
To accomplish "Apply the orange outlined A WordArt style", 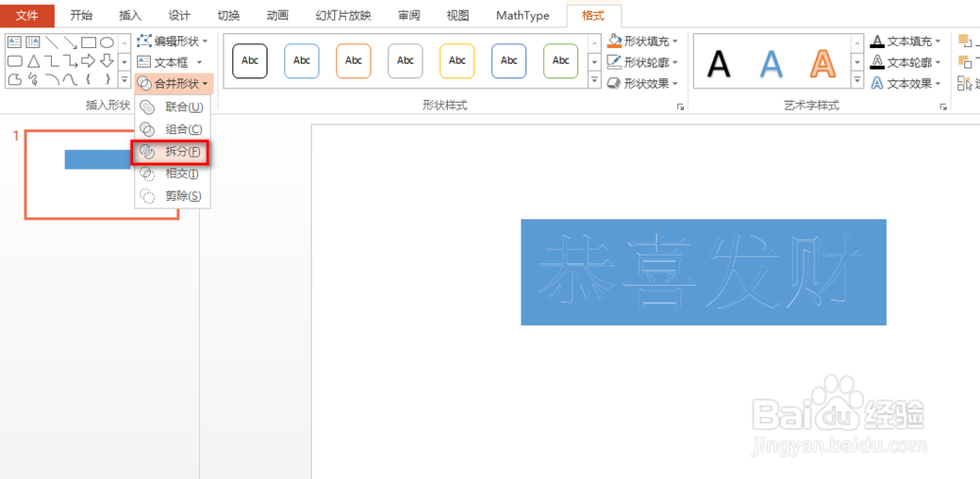I will (x=824, y=63).
